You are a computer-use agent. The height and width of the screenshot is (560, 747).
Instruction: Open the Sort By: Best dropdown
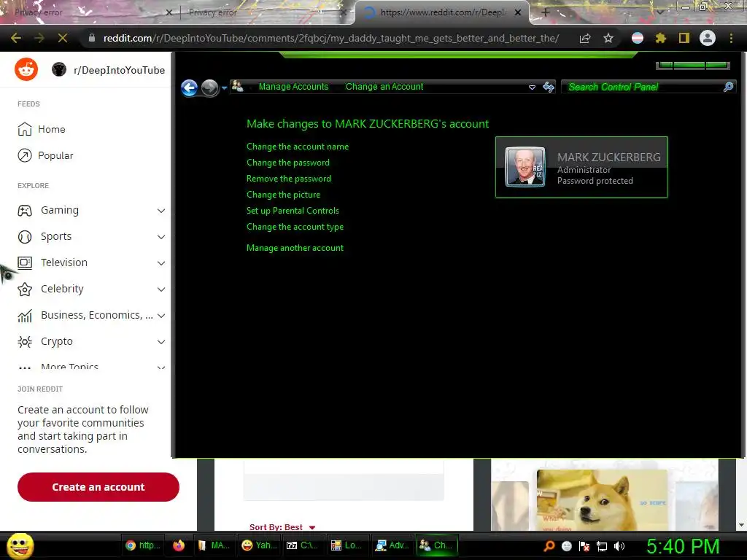282,527
